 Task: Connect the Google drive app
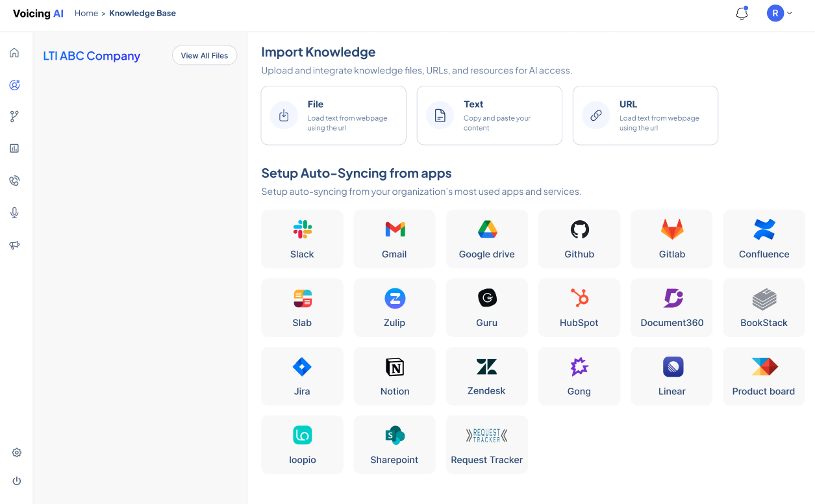[487, 239]
